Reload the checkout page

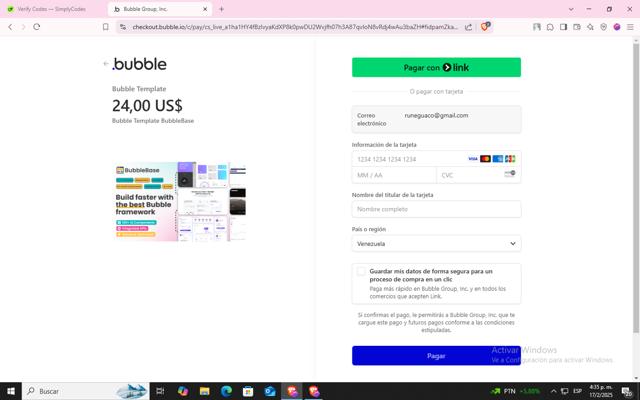[37, 27]
